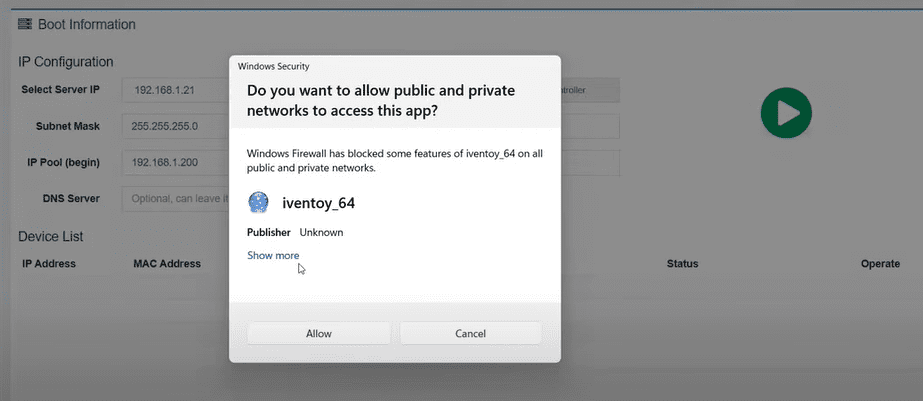Click Cancel in Windows Security dialog
The width and height of the screenshot is (923, 401).
(x=470, y=333)
